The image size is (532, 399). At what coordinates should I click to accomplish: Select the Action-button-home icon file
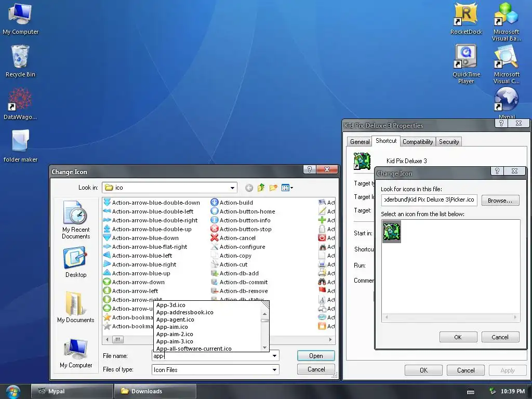(x=243, y=211)
